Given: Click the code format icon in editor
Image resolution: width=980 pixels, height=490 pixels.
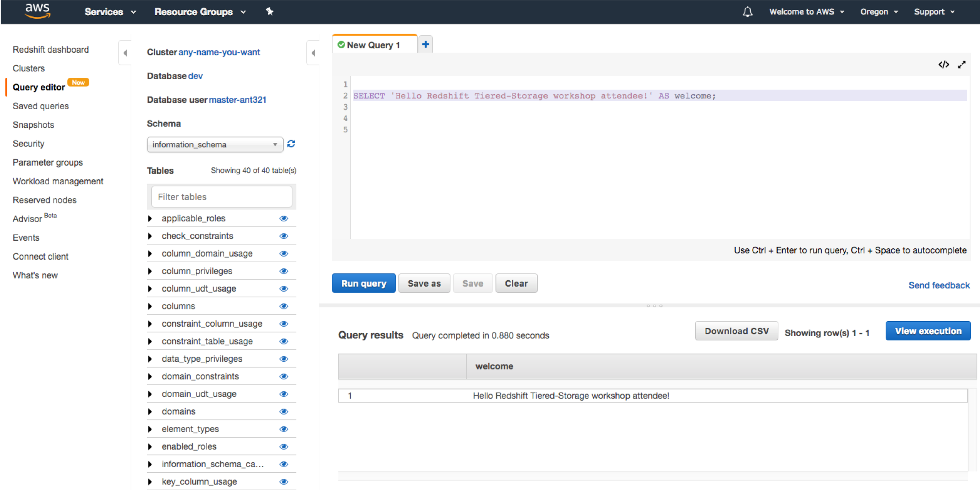Looking at the screenshot, I should (x=944, y=65).
